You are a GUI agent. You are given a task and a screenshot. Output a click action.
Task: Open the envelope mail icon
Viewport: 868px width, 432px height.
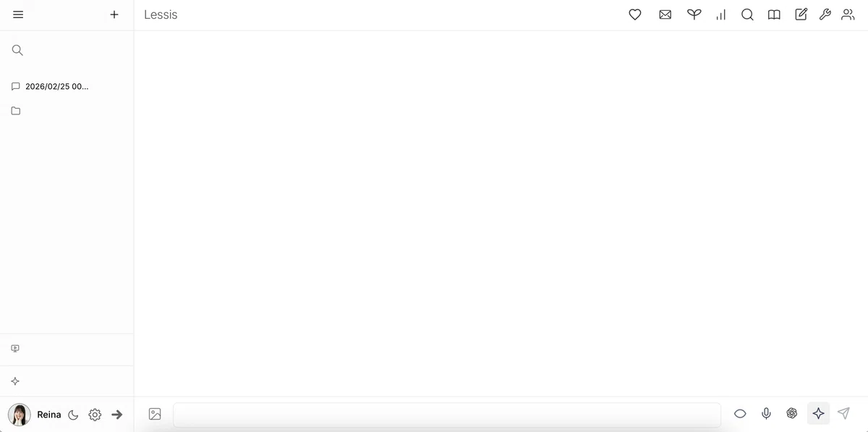(665, 14)
